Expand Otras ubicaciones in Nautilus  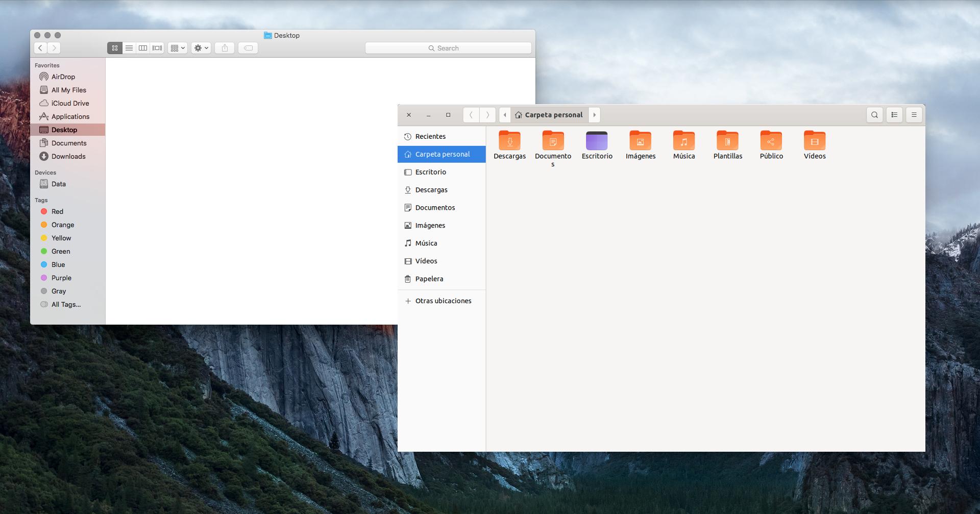[x=443, y=301]
